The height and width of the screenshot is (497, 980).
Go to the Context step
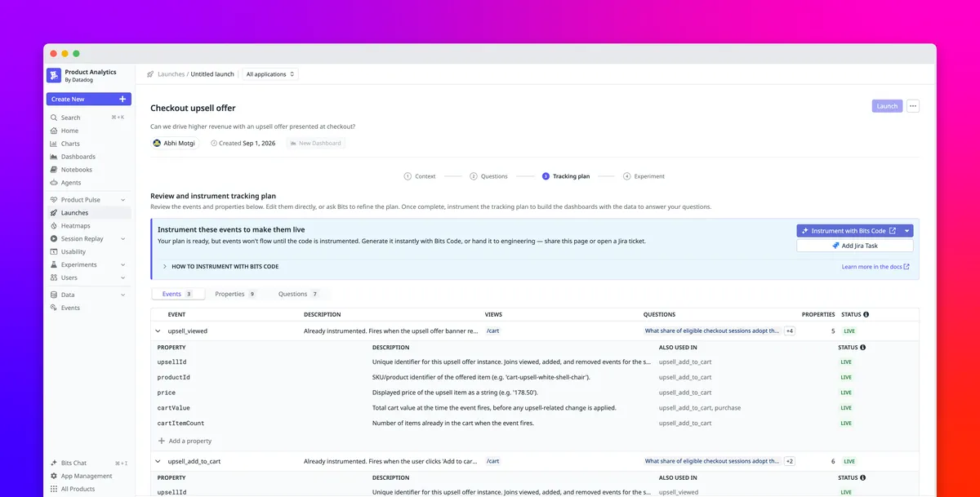(420, 176)
